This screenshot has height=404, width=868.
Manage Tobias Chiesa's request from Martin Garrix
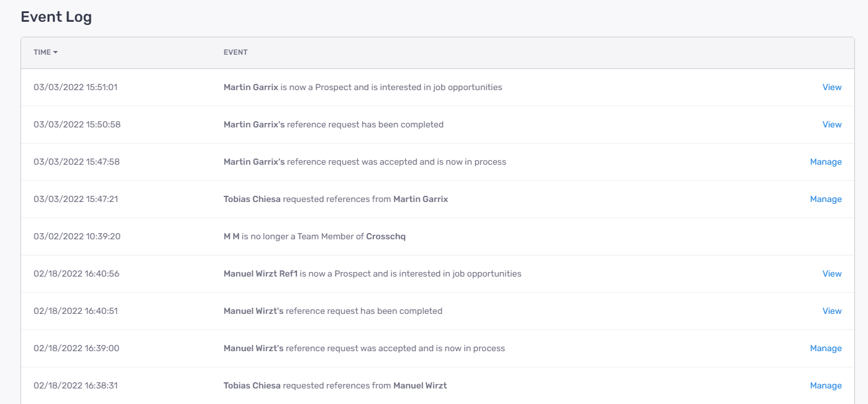[x=826, y=199]
